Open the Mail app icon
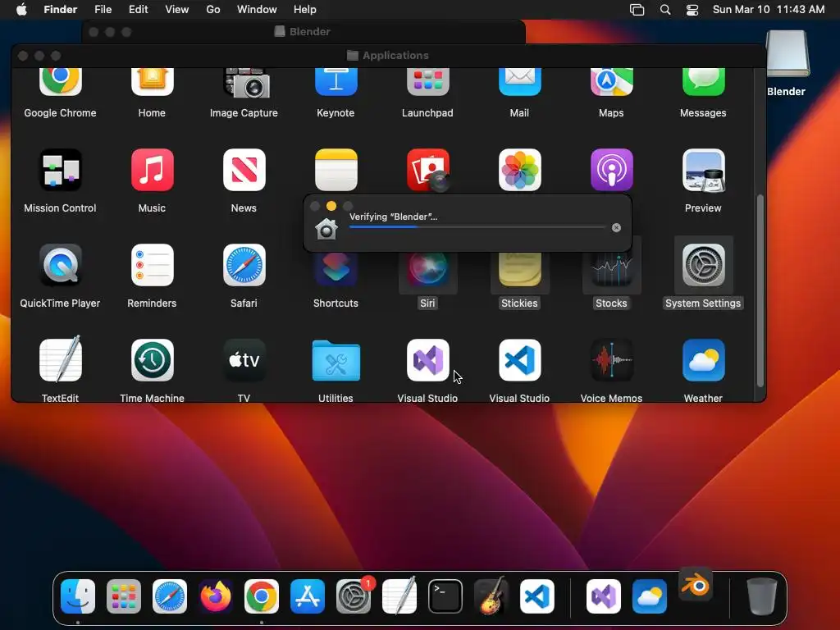This screenshot has width=840, height=630. (x=519, y=82)
